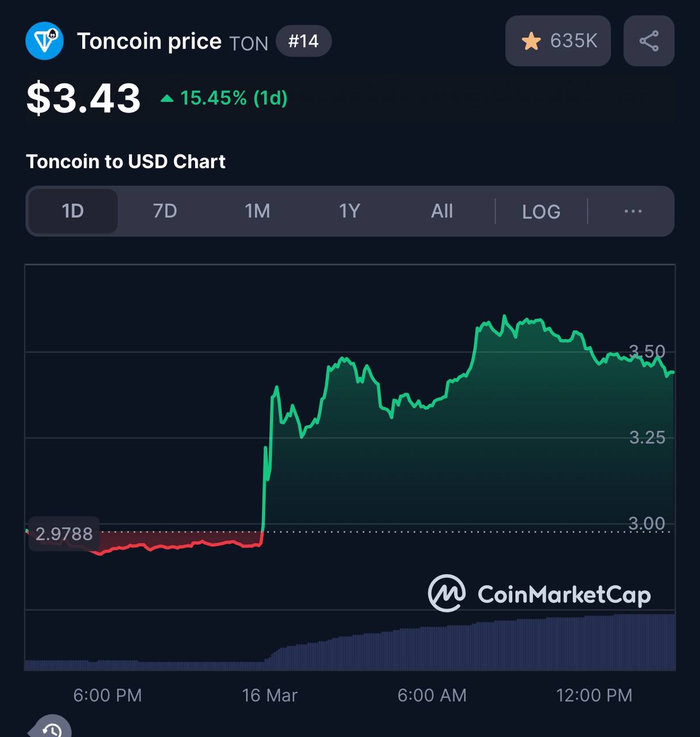This screenshot has width=700, height=737.
Task: Click the Toncoin logo icon
Action: (x=44, y=41)
